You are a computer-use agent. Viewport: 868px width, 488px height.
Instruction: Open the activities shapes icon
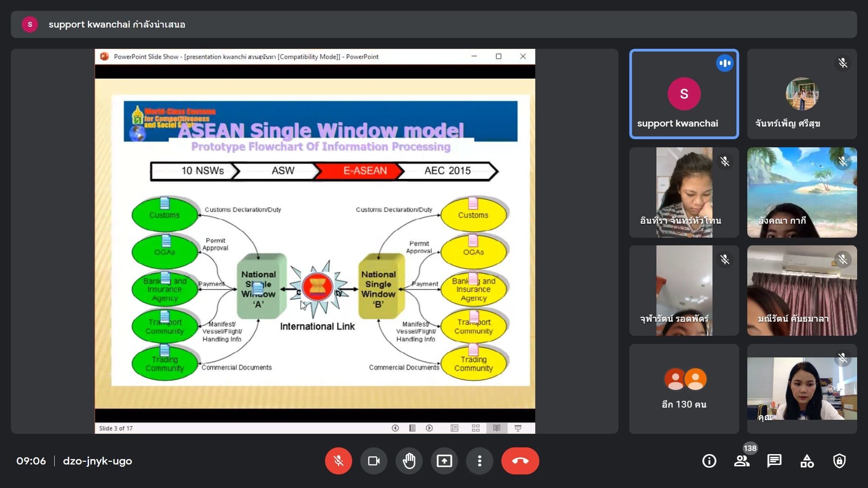(807, 461)
